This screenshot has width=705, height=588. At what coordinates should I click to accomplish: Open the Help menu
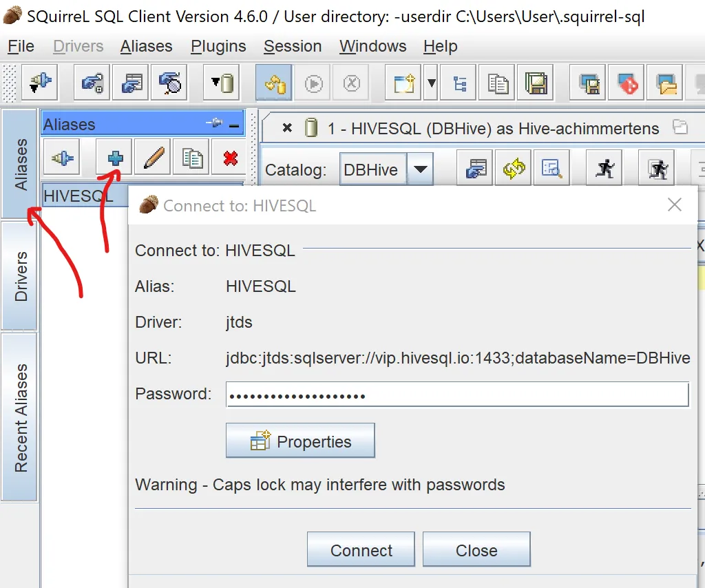click(440, 46)
